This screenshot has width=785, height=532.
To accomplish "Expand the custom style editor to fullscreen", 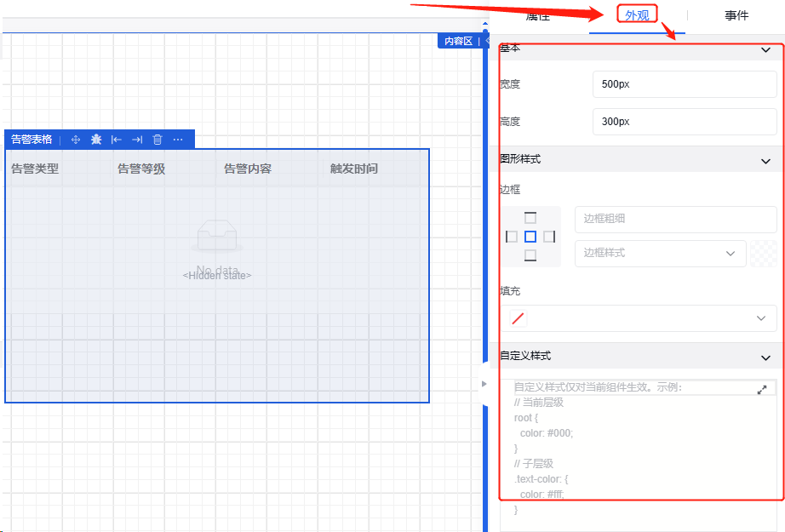I will pos(762,389).
